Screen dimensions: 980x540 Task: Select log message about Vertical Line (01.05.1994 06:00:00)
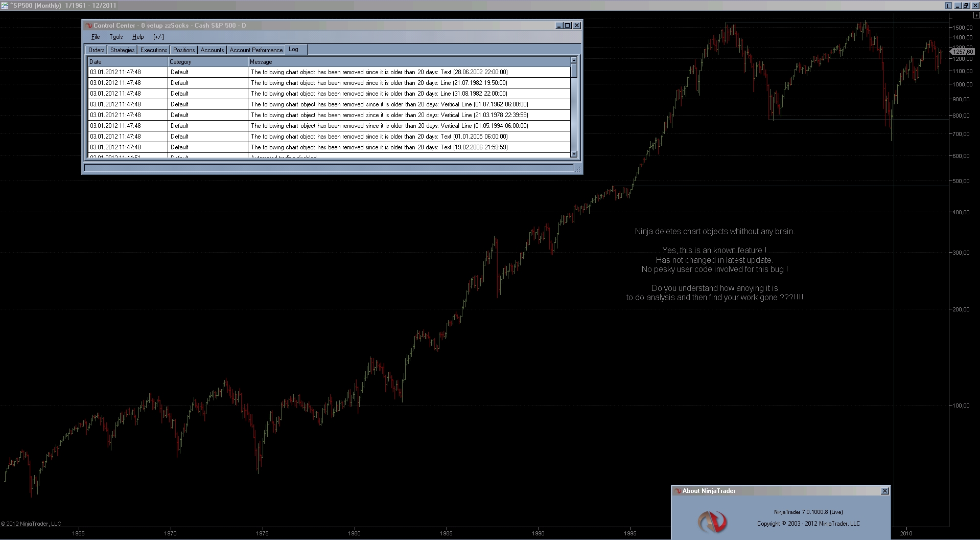pos(409,126)
